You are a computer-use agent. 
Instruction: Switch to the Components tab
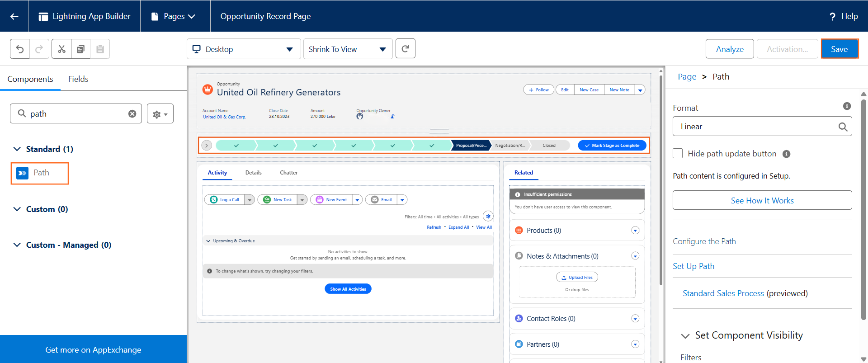(30, 79)
